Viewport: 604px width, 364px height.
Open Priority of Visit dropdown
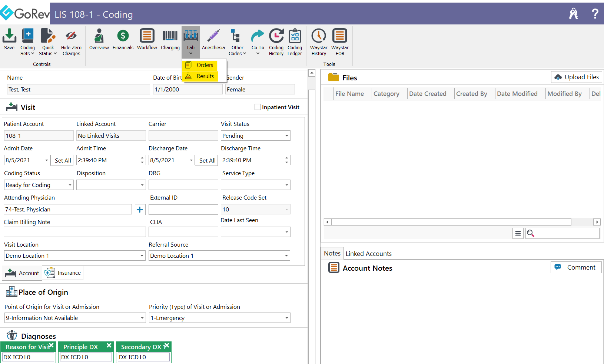(287, 318)
